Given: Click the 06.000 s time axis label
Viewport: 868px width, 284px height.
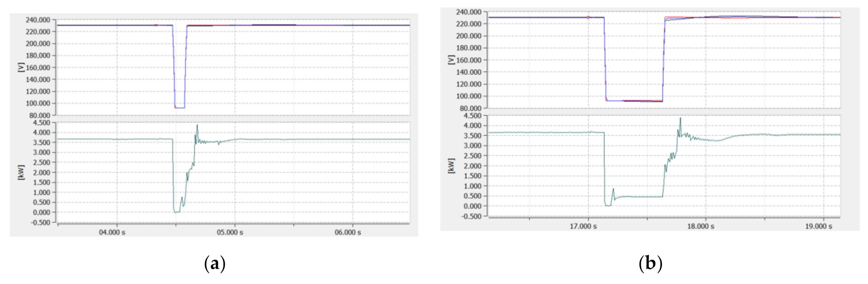Looking at the screenshot, I should [x=347, y=233].
